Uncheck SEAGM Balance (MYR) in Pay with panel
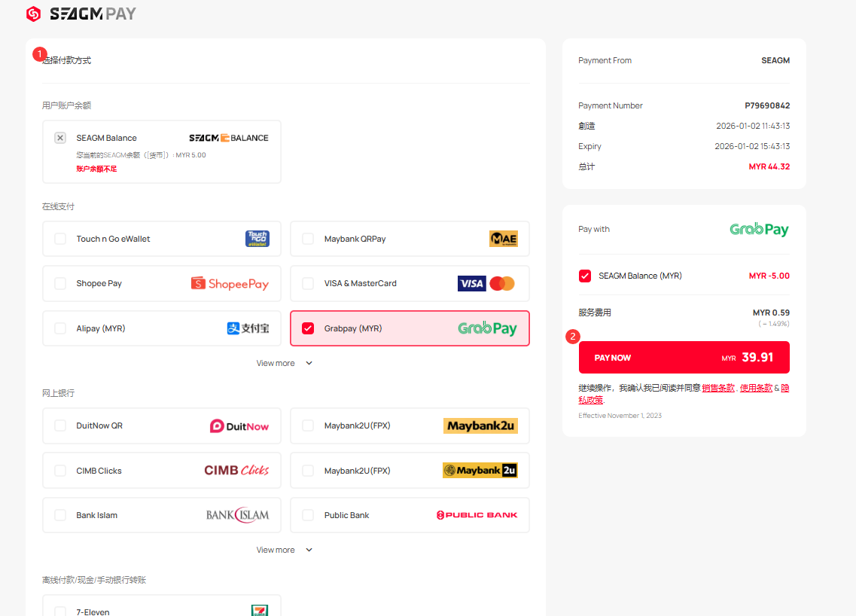The width and height of the screenshot is (856, 616). [x=585, y=276]
